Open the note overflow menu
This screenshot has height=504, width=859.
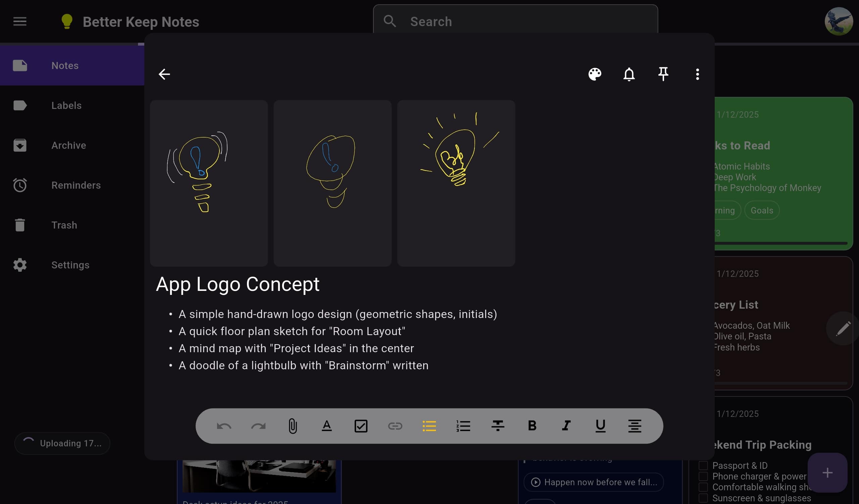[697, 74]
